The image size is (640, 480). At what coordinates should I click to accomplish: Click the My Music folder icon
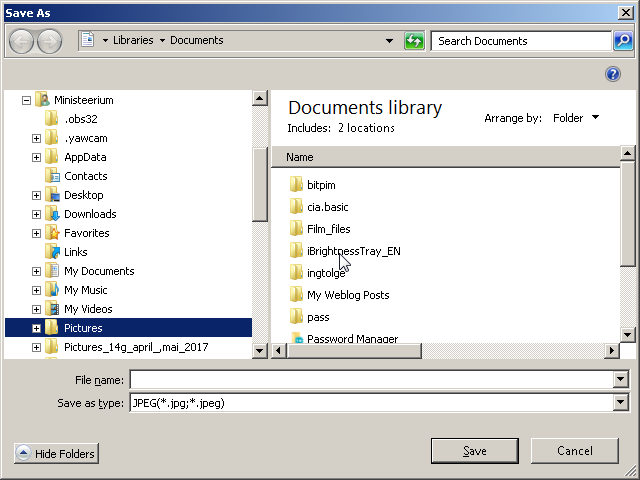[x=52, y=290]
